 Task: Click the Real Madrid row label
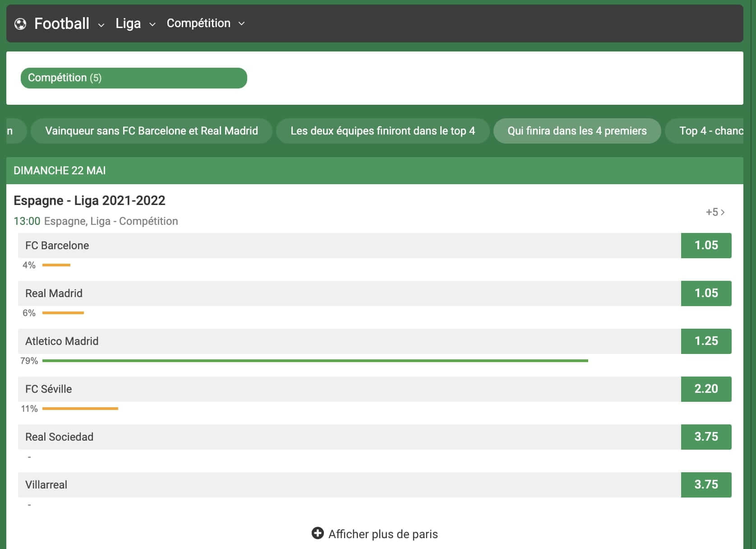(x=54, y=293)
